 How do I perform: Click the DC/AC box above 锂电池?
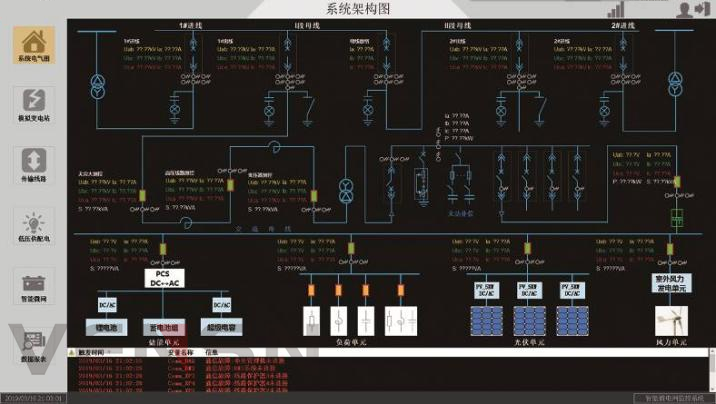[107, 305]
